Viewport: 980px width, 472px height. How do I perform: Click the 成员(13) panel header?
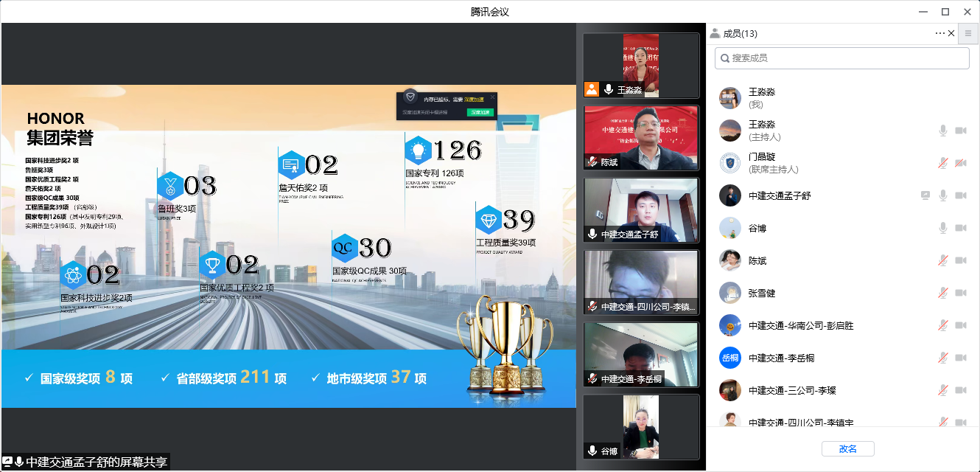[x=740, y=33]
